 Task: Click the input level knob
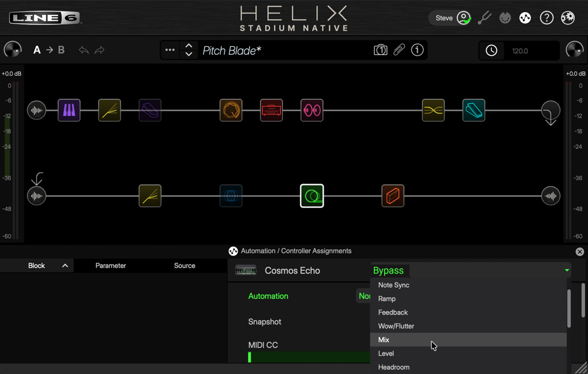pos(13,50)
